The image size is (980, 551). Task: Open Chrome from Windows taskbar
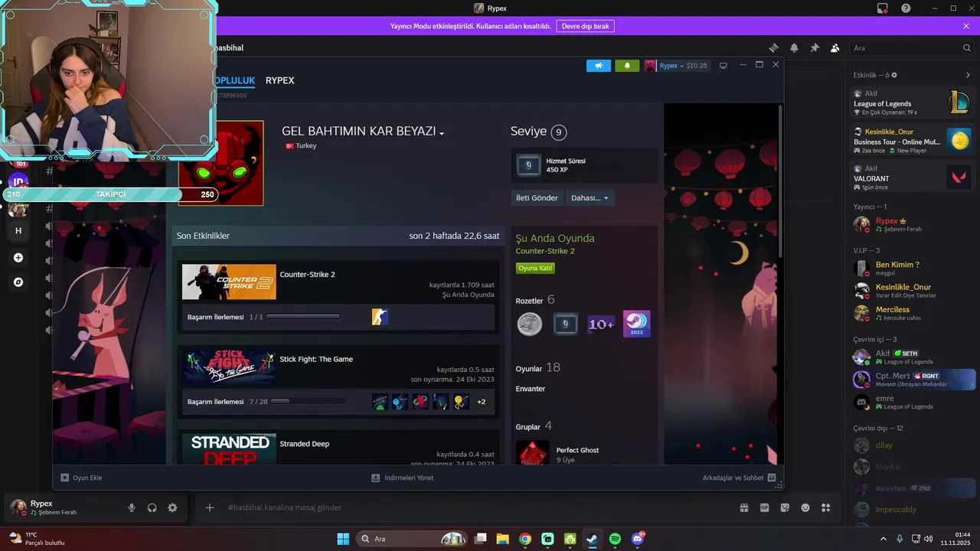tap(525, 539)
